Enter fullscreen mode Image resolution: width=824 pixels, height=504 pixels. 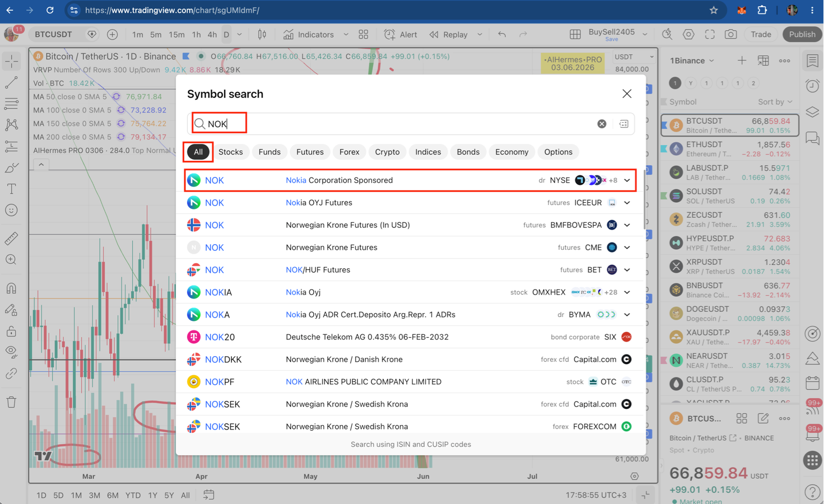pyautogui.click(x=710, y=35)
